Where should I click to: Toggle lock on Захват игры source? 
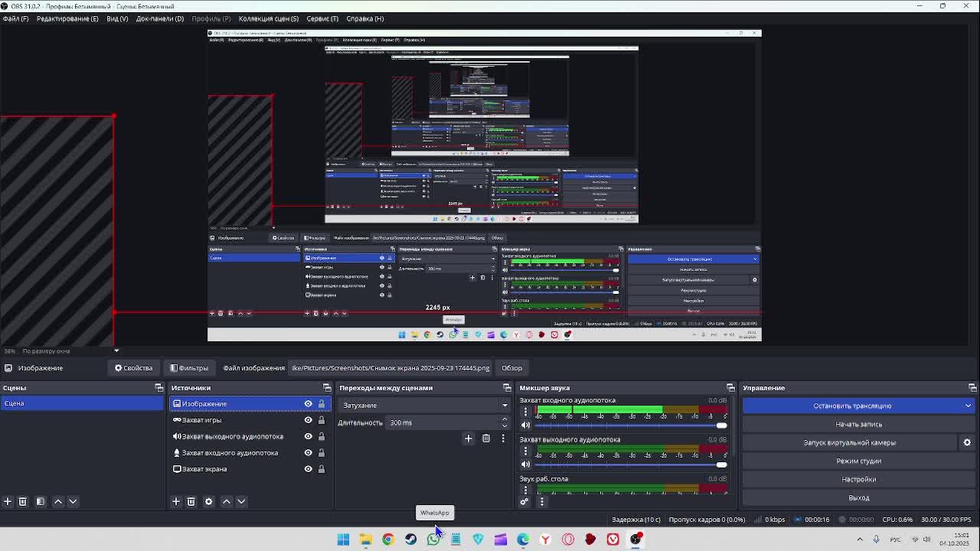(322, 420)
